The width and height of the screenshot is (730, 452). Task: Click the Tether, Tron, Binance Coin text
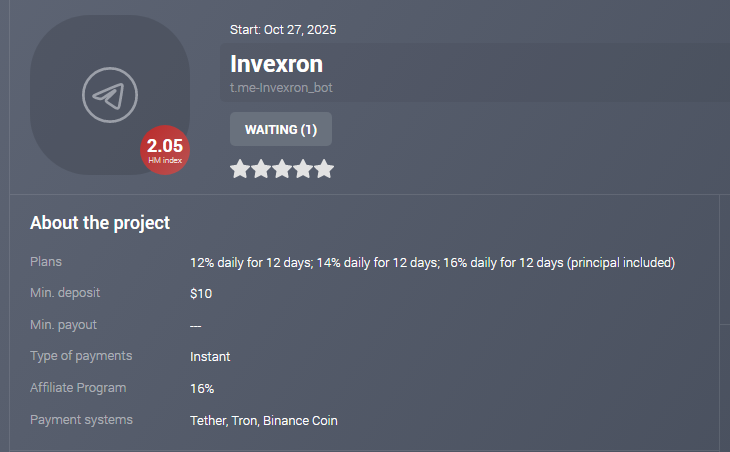click(264, 421)
